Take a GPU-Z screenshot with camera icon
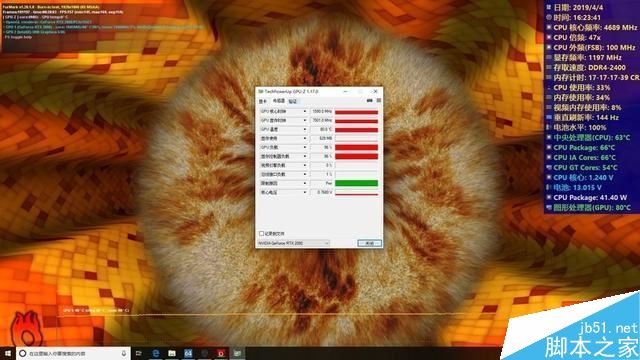The height and width of the screenshot is (360, 640). [369, 100]
